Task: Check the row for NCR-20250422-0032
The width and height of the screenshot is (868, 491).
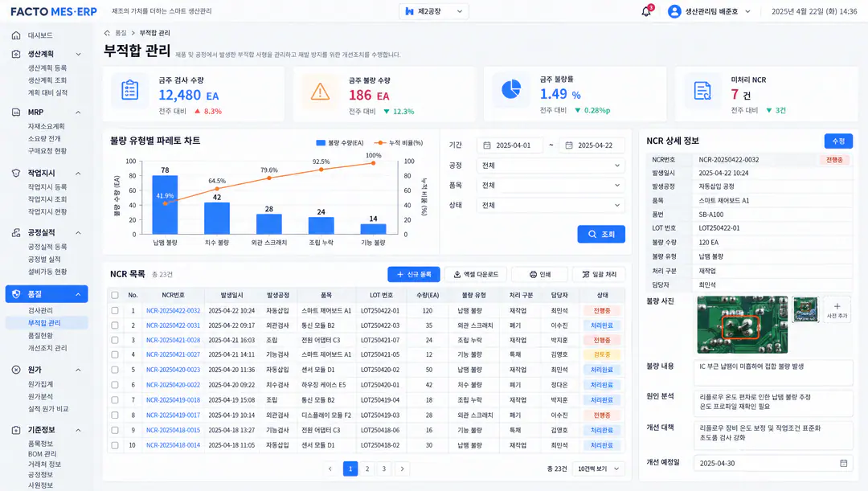Action: tap(115, 310)
